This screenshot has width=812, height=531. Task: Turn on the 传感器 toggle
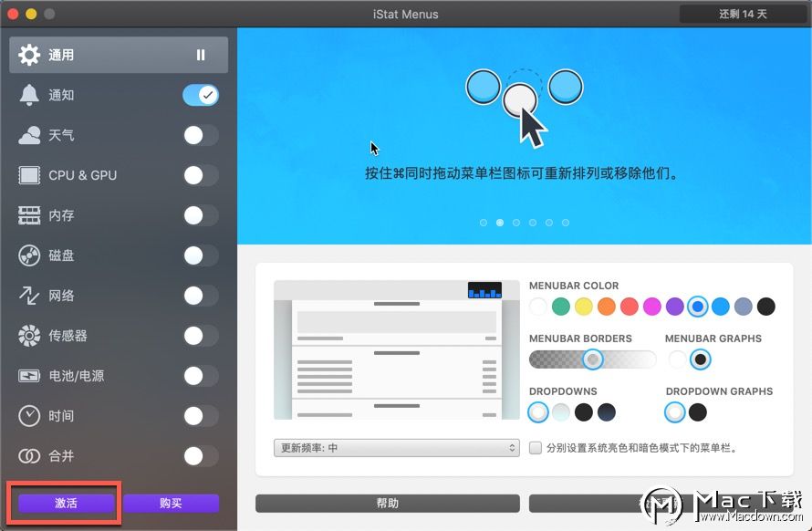[x=201, y=336]
